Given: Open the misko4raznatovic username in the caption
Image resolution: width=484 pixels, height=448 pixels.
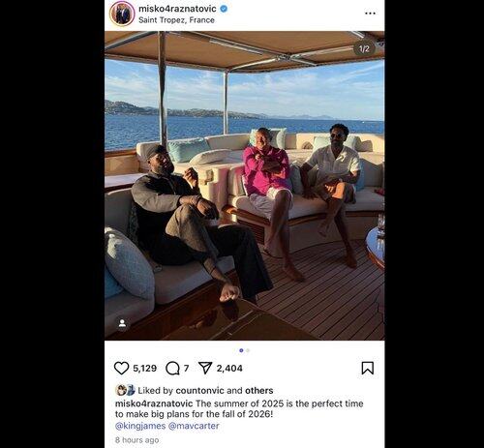Looking at the screenshot, I should pyautogui.click(x=154, y=403).
